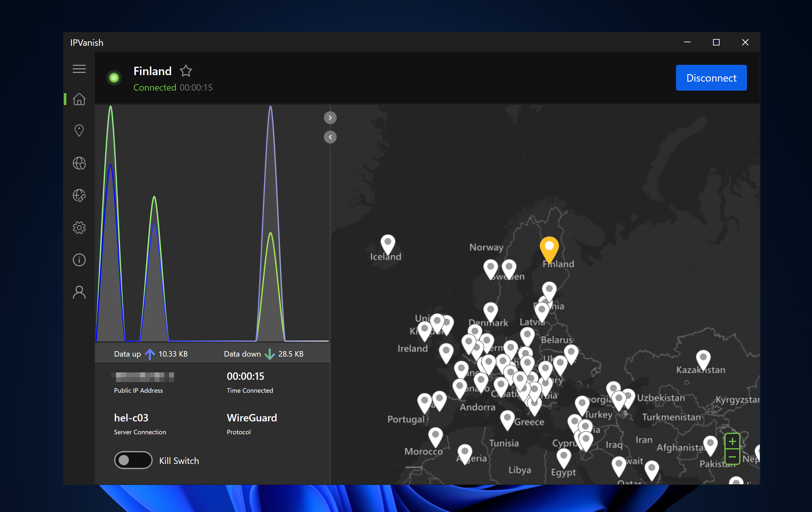Toggle the Kill Switch on
Viewport: 812px width, 512px height.
point(133,460)
